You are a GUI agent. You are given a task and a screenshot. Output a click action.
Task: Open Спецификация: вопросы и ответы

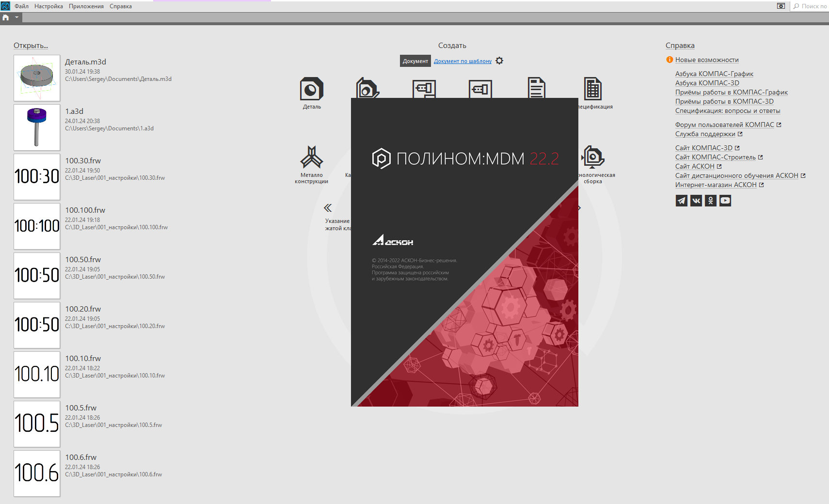728,110
